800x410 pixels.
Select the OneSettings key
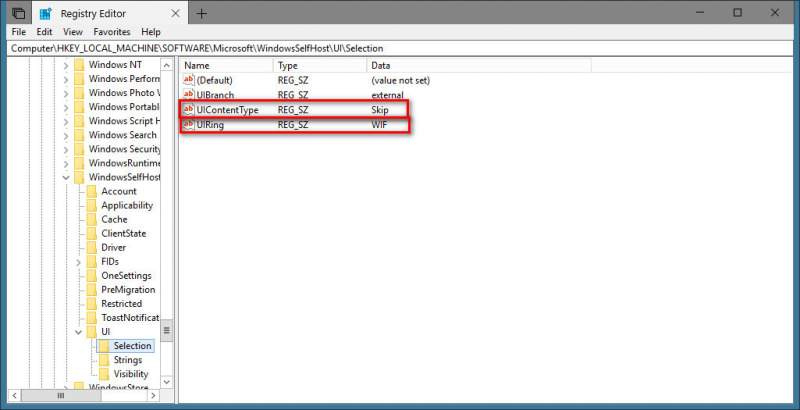point(126,275)
